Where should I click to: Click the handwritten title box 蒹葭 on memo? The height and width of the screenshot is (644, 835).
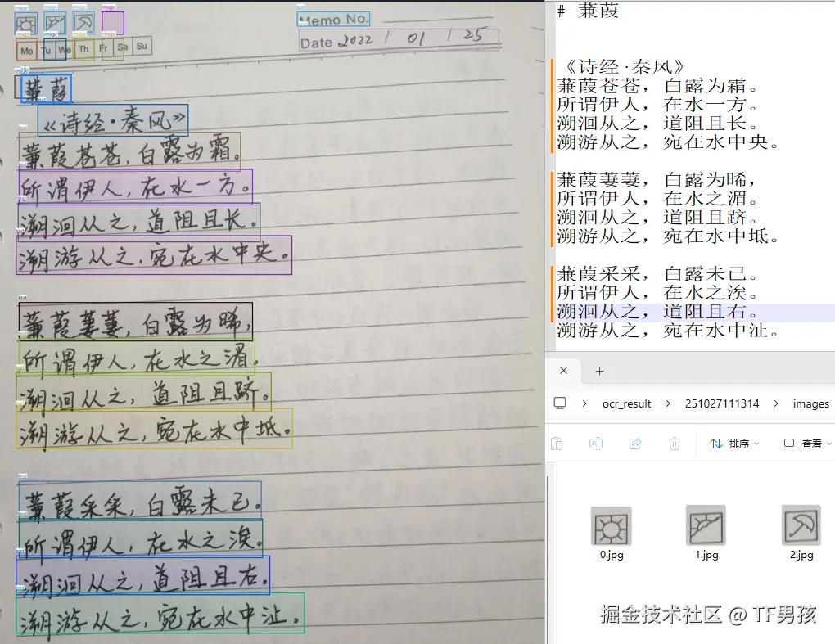(47, 89)
